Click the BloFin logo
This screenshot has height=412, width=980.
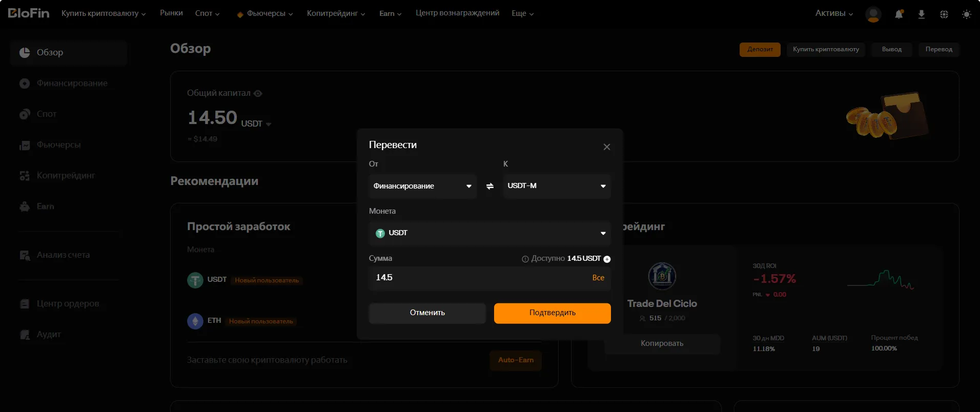click(x=29, y=13)
